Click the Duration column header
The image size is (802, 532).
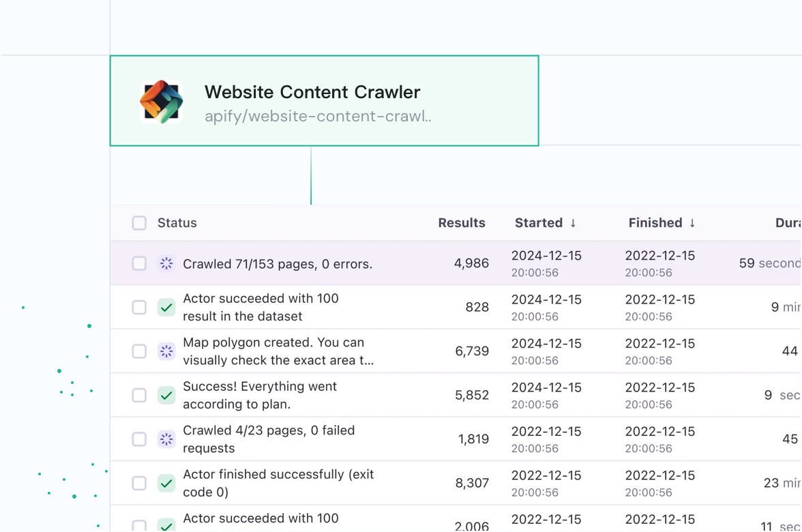tap(788, 222)
